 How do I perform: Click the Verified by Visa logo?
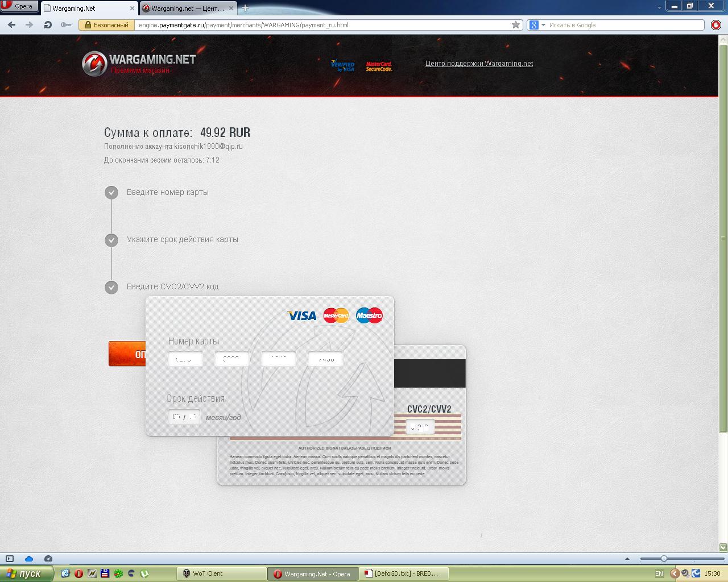[x=342, y=66]
